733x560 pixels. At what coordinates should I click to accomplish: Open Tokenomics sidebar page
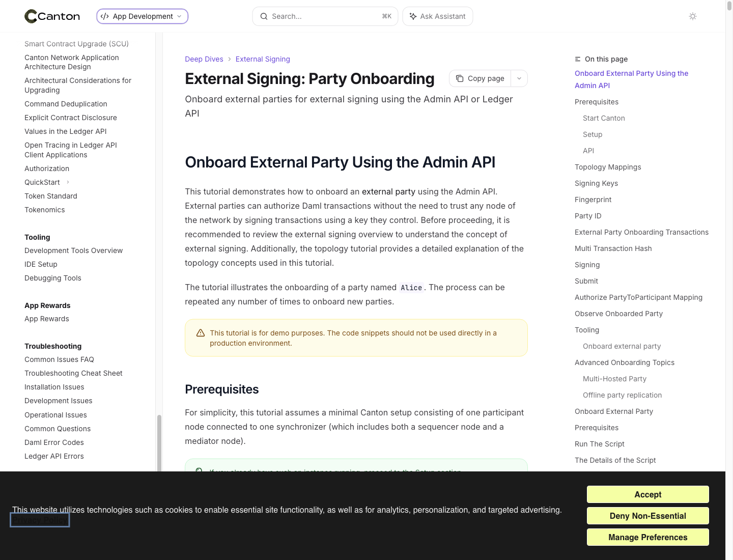pos(45,210)
